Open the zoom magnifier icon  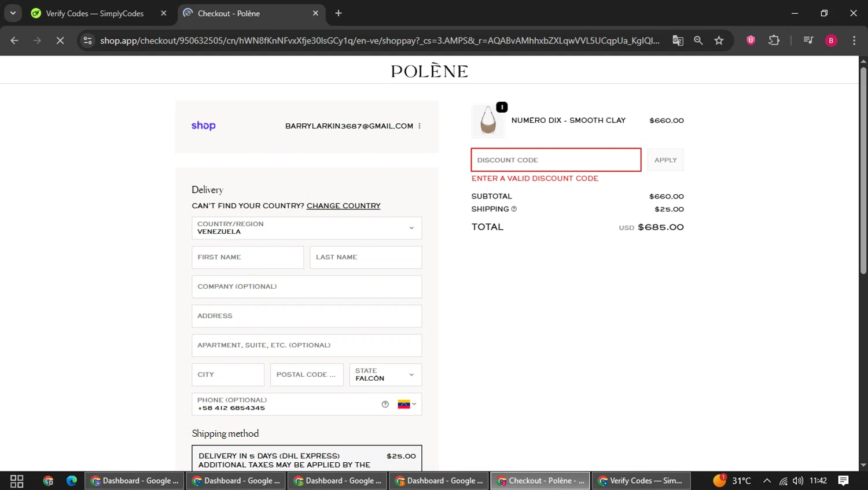coord(698,40)
